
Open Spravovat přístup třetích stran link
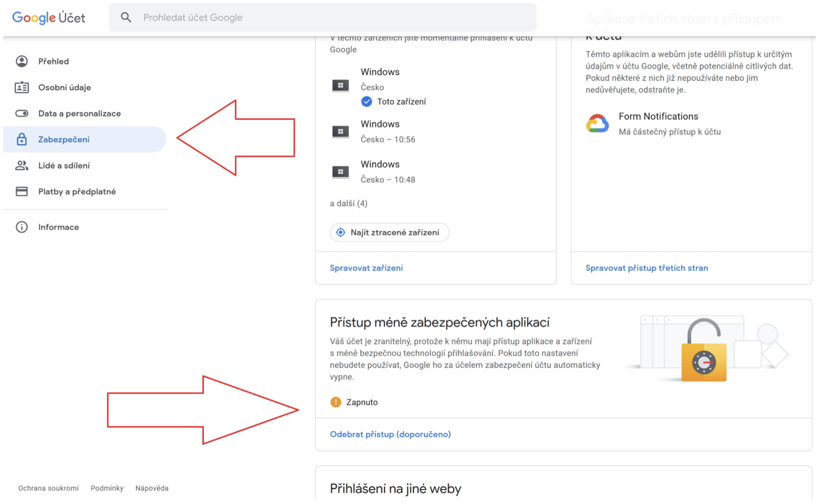pos(647,268)
